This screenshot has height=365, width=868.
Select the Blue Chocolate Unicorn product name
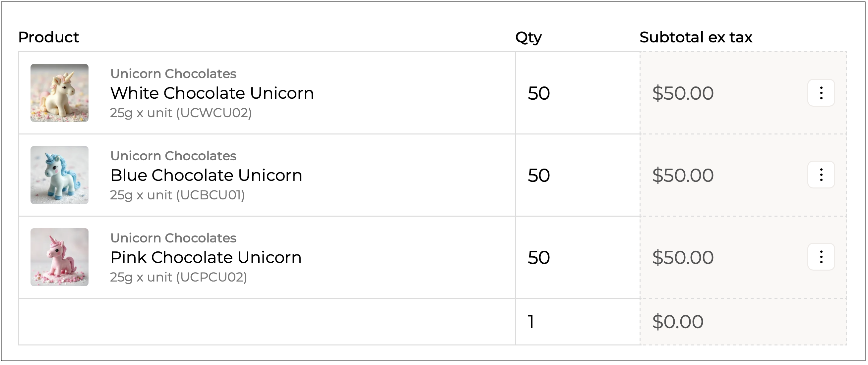pos(206,176)
